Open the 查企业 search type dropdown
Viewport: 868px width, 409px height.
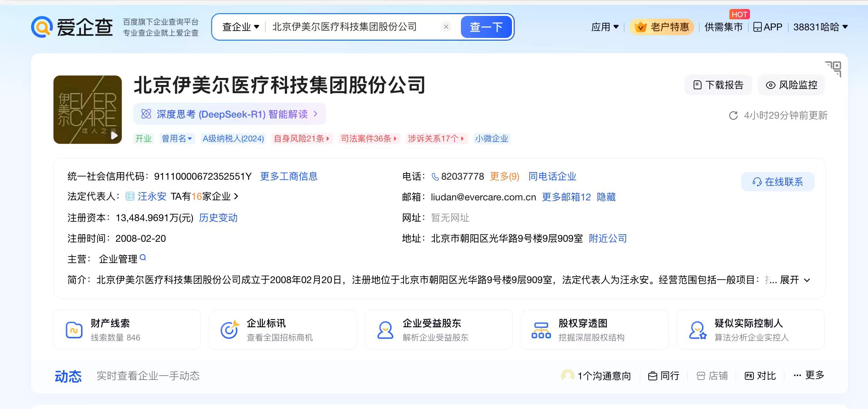coord(240,27)
